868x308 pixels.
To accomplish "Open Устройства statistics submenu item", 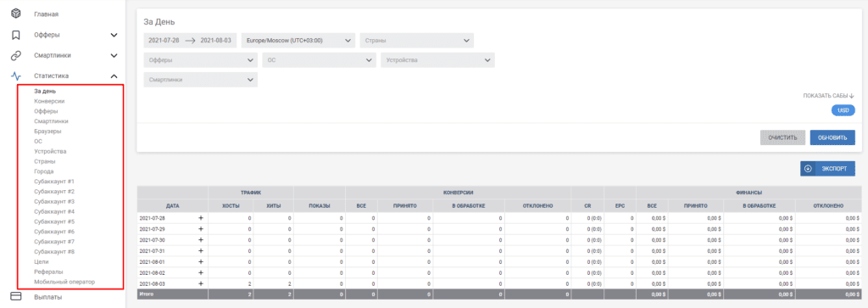I will tap(50, 151).
